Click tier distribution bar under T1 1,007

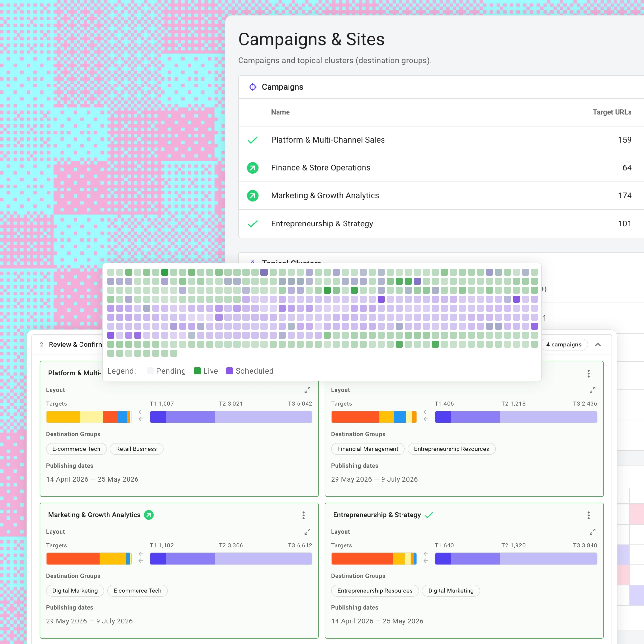tap(231, 417)
